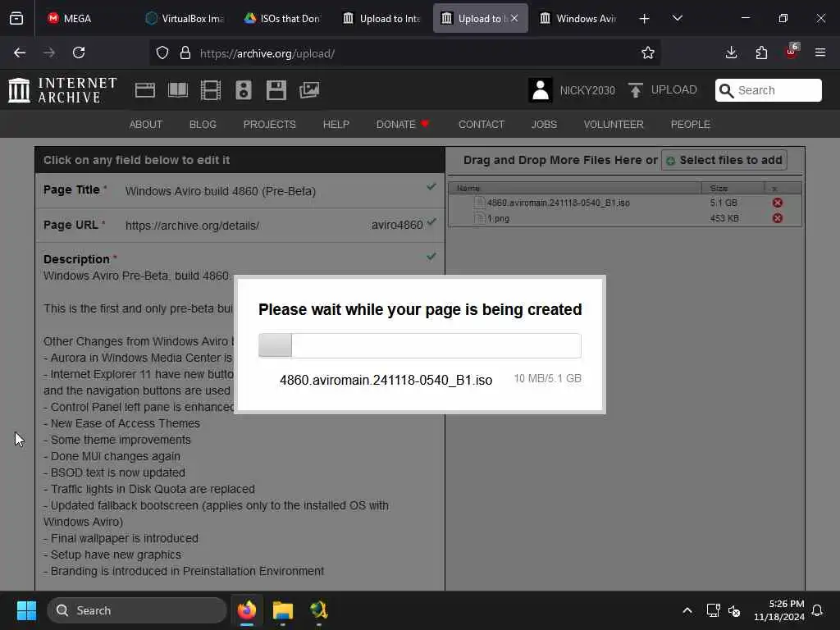Switch to the first Upload to Internet tab
The width and height of the screenshot is (840, 630).
click(381, 18)
